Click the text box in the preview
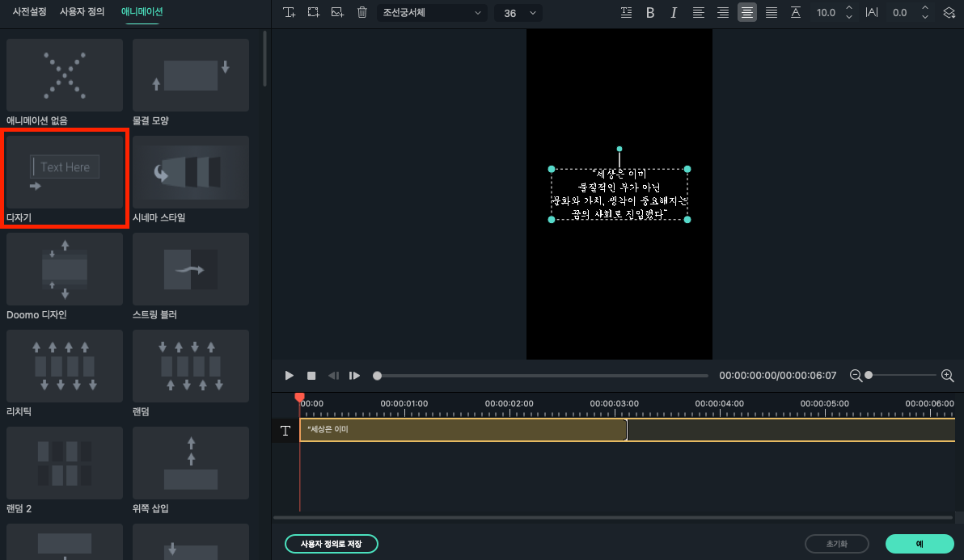The width and height of the screenshot is (964, 560). click(619, 194)
